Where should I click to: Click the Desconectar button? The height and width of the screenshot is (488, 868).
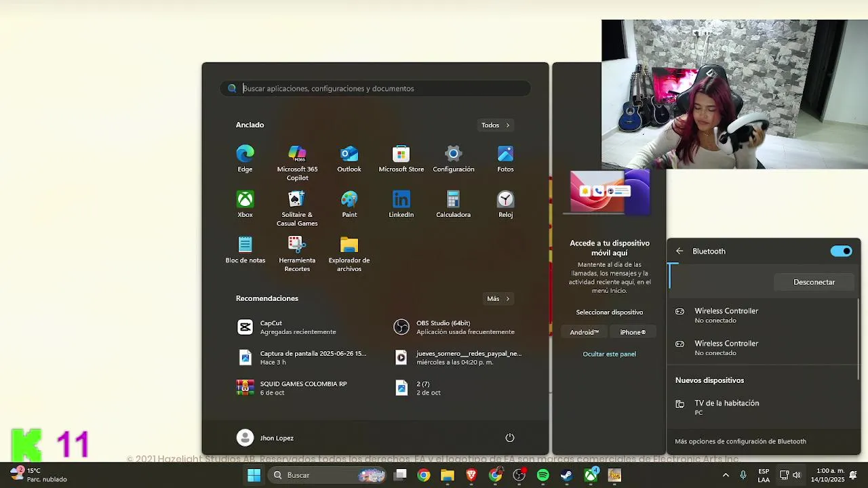coord(814,282)
